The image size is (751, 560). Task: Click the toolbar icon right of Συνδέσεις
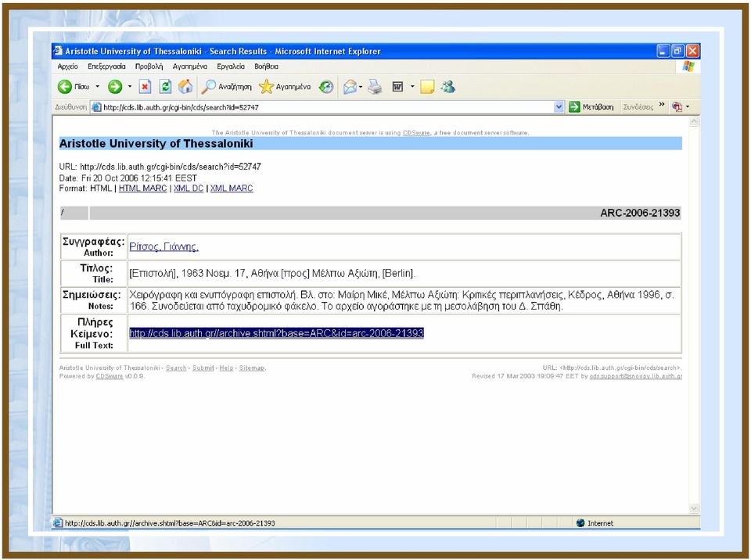[x=677, y=107]
